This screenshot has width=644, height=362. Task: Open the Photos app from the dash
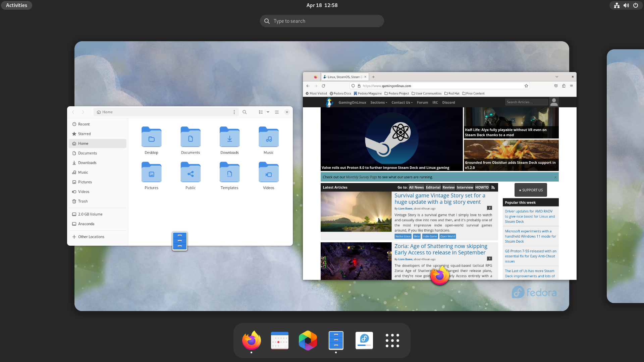[x=308, y=340]
